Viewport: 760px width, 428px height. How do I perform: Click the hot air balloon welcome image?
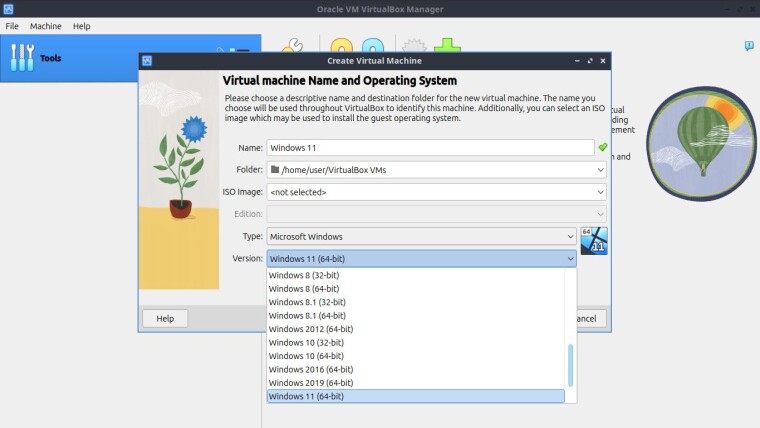click(x=701, y=143)
